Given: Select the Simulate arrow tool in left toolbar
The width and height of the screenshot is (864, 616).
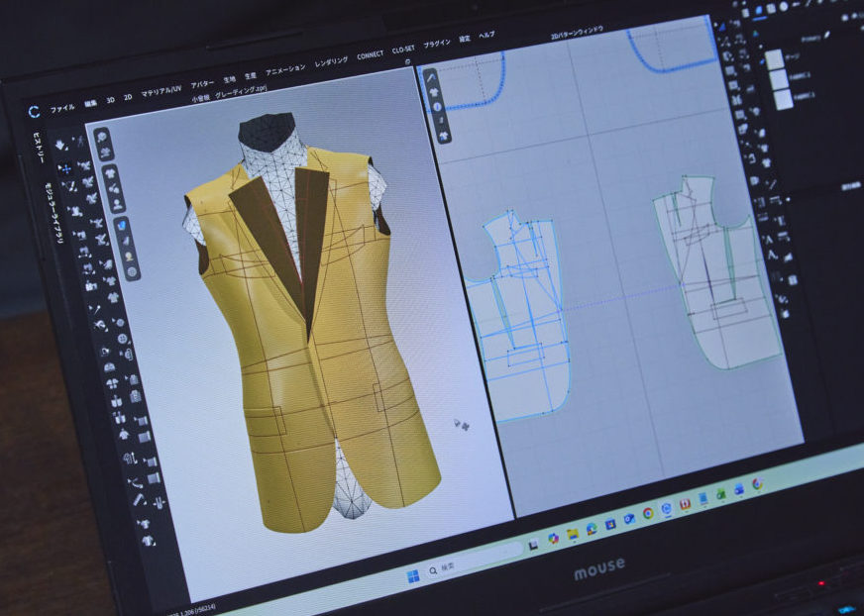Looking at the screenshot, I should [x=60, y=146].
